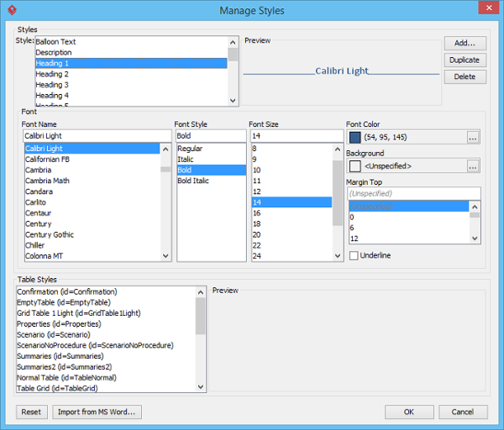Screen dimensions: 504x430
Task: Select Confirmation table style
Action: [x=106, y=291]
